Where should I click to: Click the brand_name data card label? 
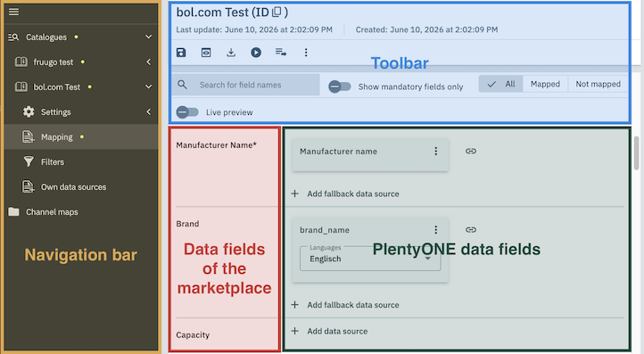325,230
